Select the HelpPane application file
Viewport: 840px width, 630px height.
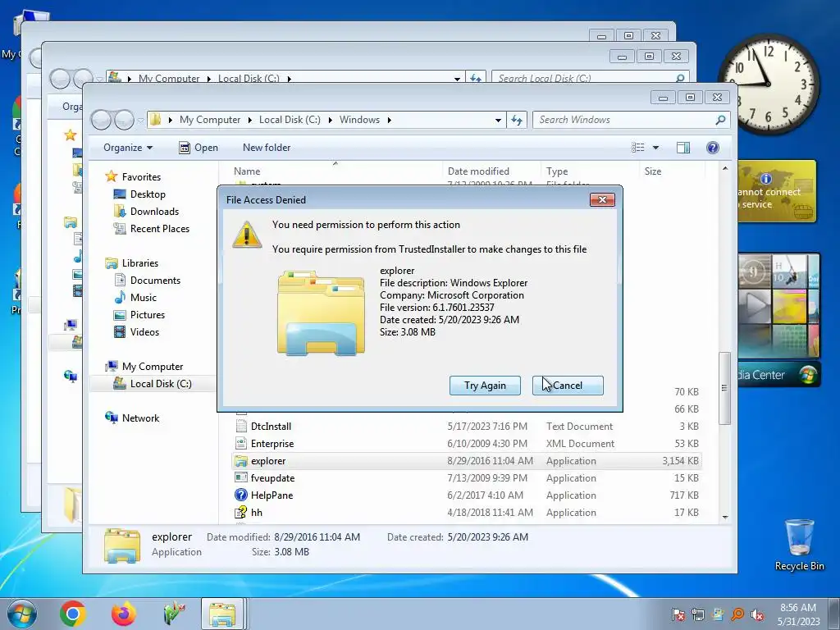466,495
